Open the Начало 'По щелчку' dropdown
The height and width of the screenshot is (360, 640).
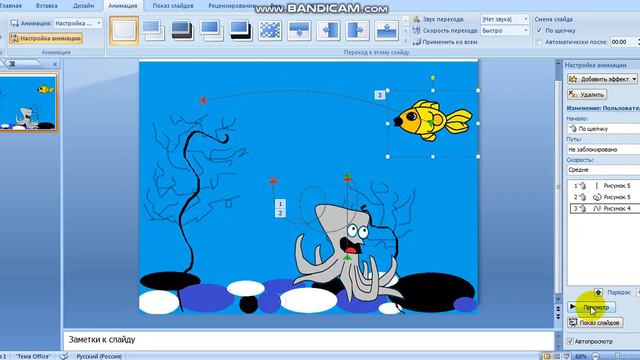click(603, 129)
